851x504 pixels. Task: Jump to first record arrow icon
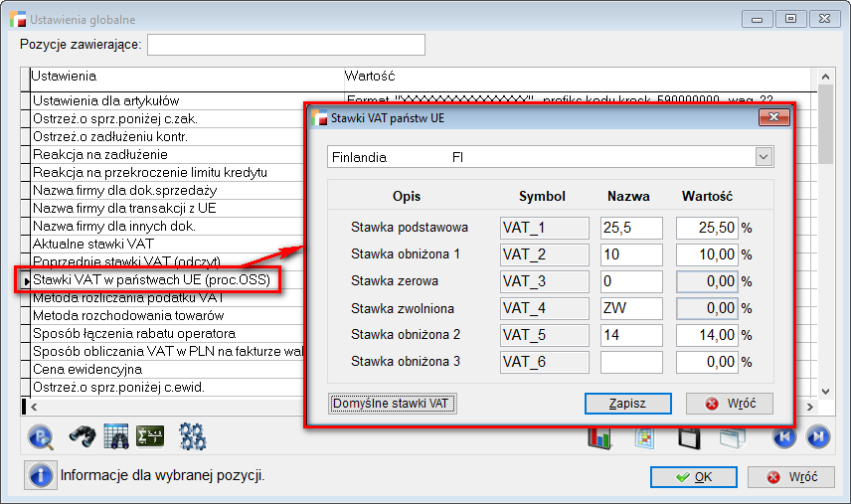coord(783,436)
